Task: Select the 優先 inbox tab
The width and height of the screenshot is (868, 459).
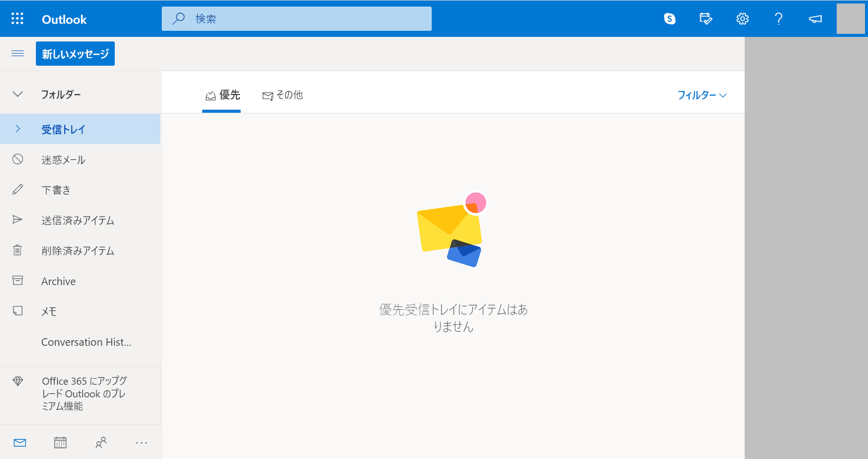Action: click(222, 95)
